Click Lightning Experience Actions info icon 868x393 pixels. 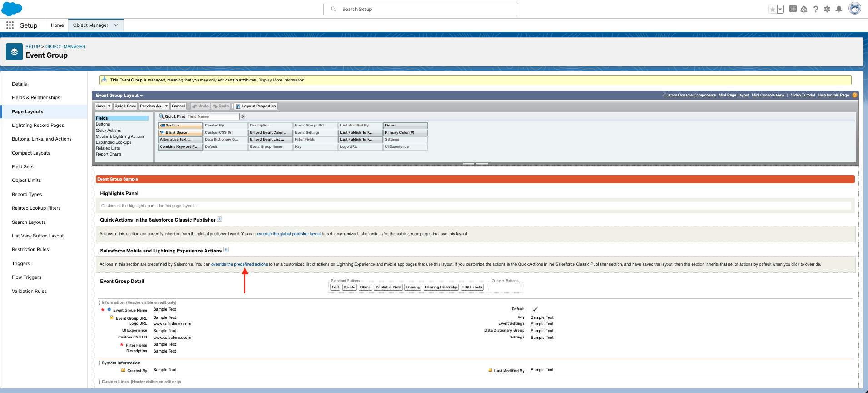[x=226, y=250]
